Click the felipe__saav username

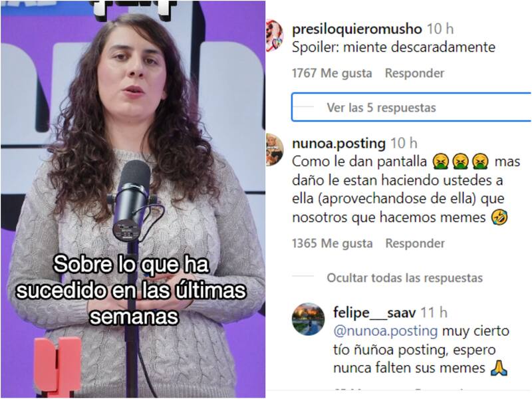pyautogui.click(x=374, y=313)
